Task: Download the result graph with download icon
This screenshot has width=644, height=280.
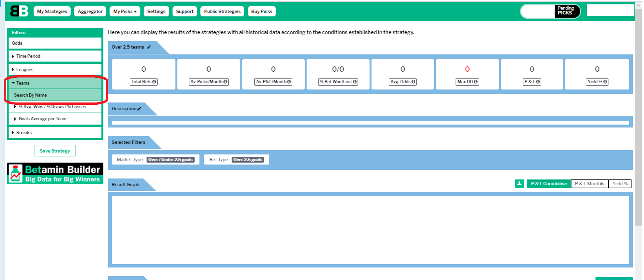Action: [x=520, y=184]
